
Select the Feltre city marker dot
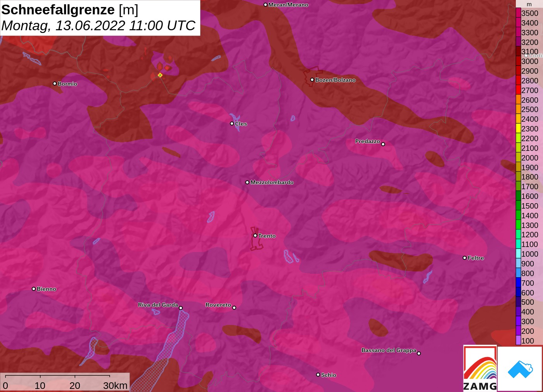tap(465, 258)
